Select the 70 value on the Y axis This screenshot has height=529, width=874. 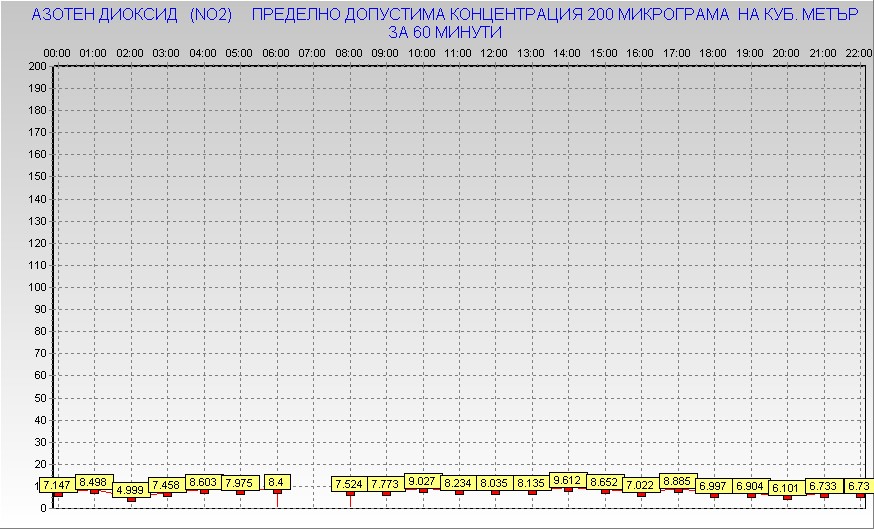[41, 353]
